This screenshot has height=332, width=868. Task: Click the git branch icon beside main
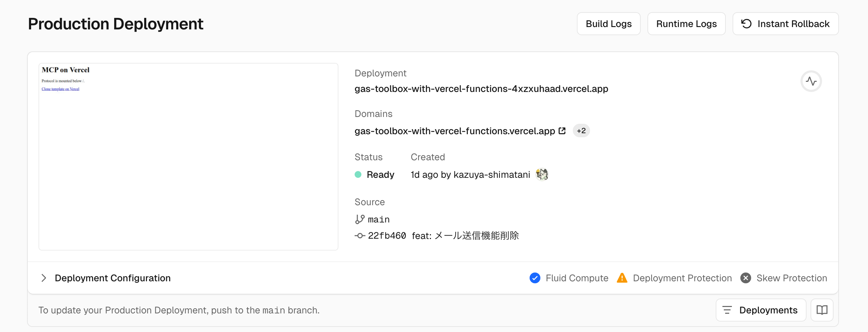pos(360,219)
